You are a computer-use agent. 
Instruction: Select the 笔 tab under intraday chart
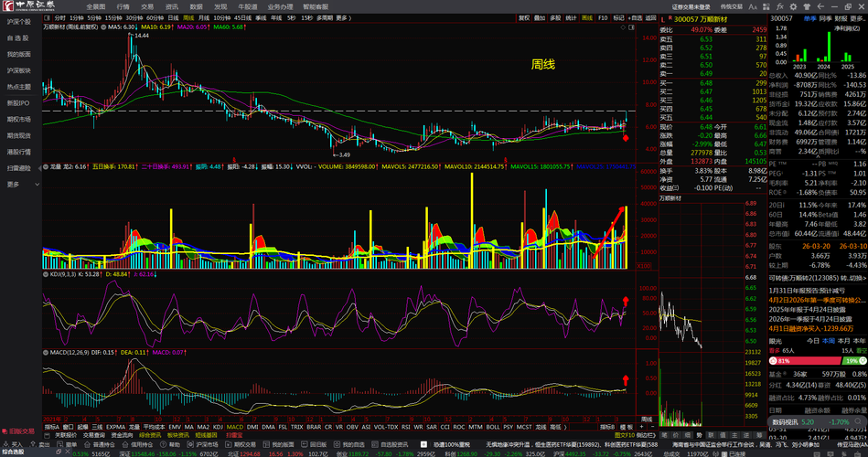[664, 435]
